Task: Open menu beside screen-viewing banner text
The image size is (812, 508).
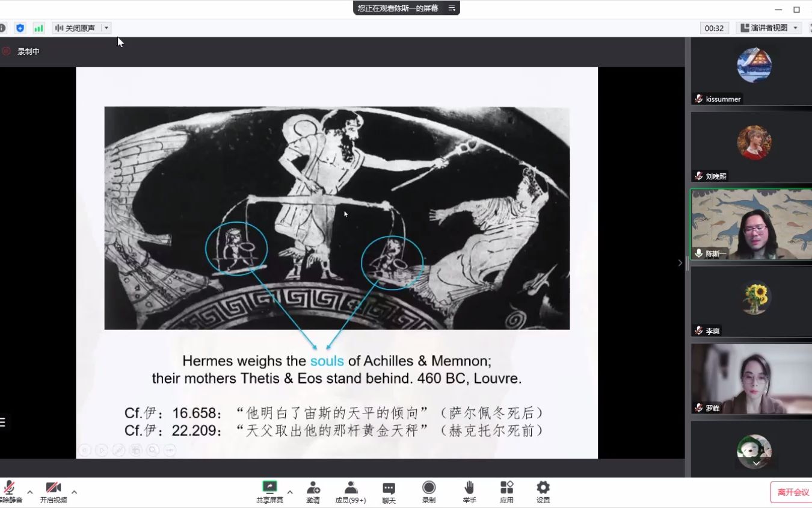Action: (452, 8)
